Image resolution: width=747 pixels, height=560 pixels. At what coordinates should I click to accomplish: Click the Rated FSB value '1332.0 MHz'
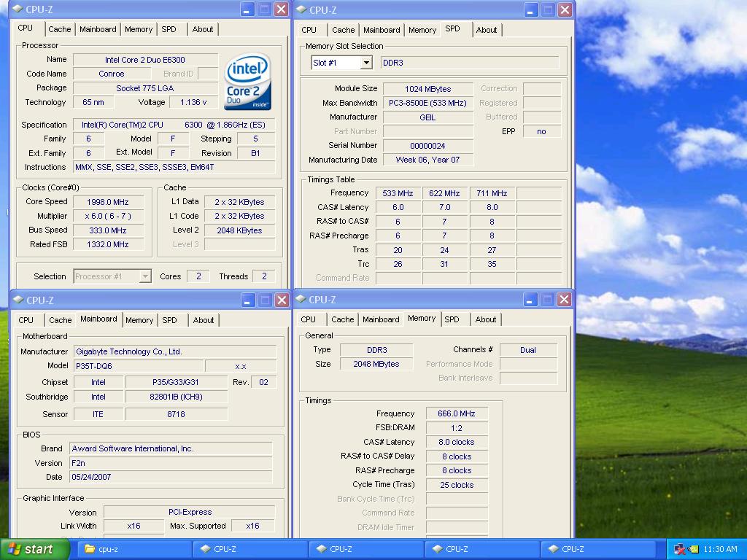(108, 244)
